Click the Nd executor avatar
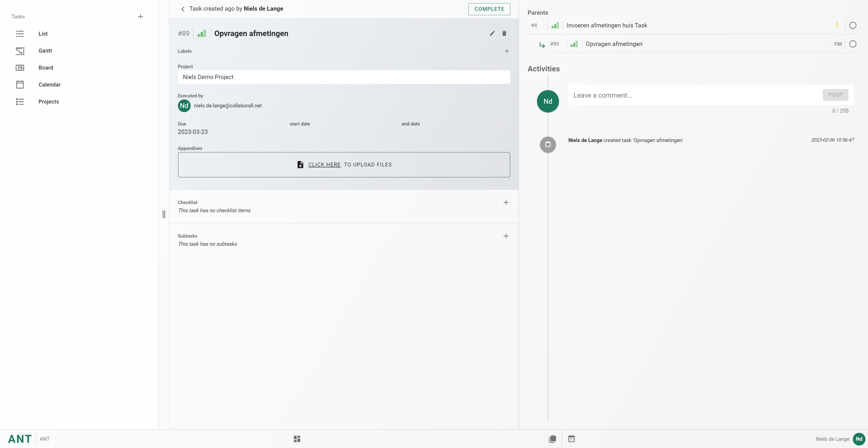The image size is (868, 448). click(184, 106)
